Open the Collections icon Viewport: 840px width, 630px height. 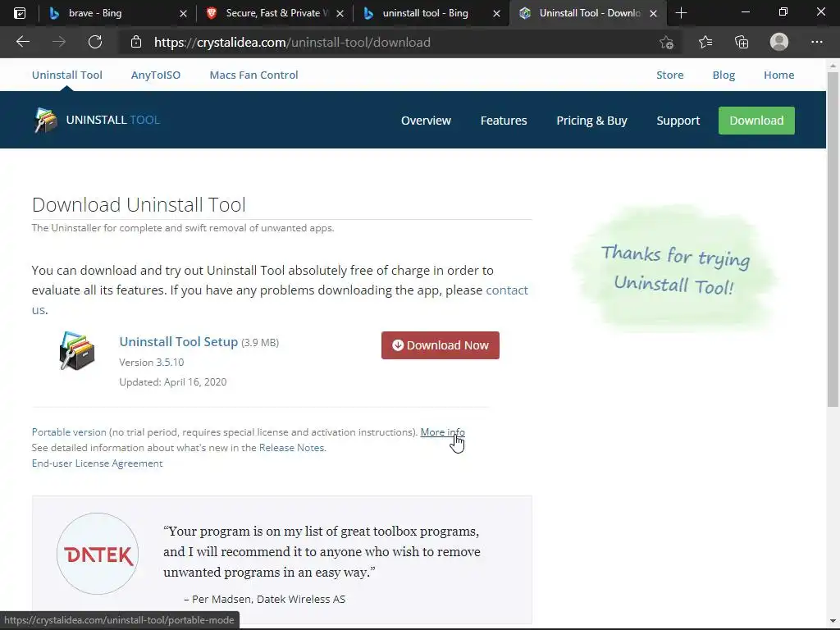[x=742, y=42]
